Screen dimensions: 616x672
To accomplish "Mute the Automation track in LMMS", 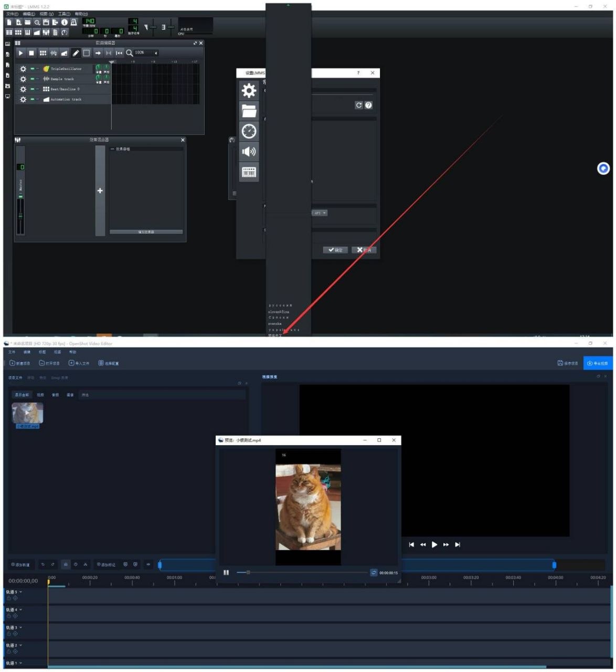I will point(32,99).
